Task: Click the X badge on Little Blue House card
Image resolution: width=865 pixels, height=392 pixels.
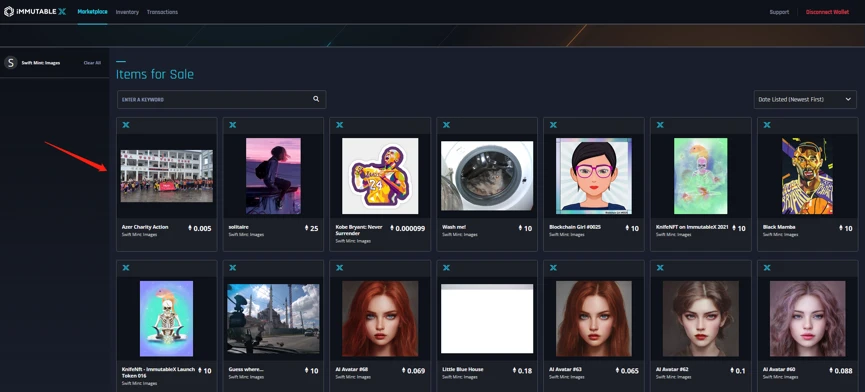Action: point(446,268)
